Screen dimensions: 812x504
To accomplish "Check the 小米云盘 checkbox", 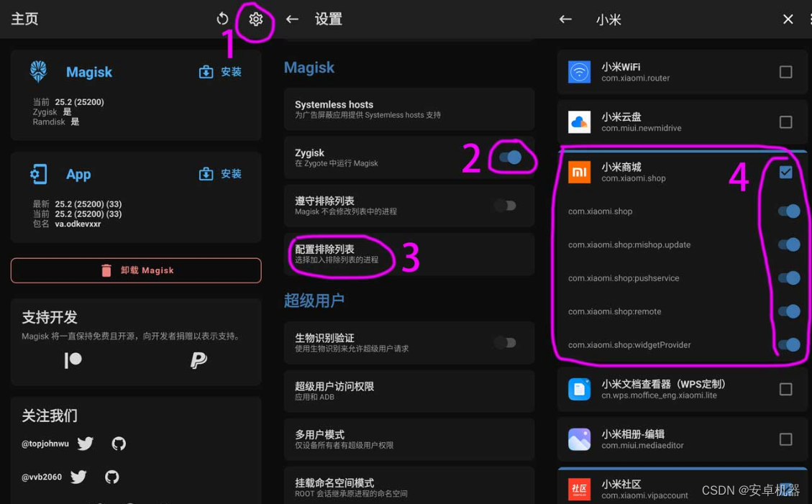I will pos(785,122).
